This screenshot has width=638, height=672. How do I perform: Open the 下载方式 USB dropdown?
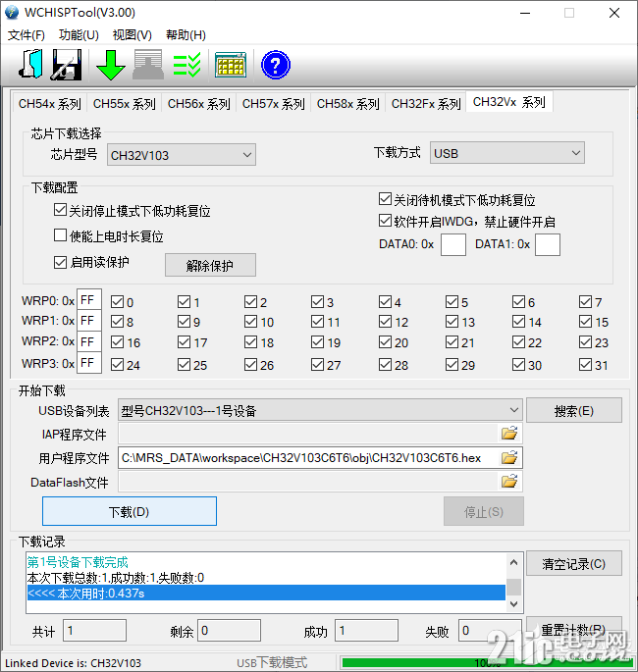coord(507,153)
